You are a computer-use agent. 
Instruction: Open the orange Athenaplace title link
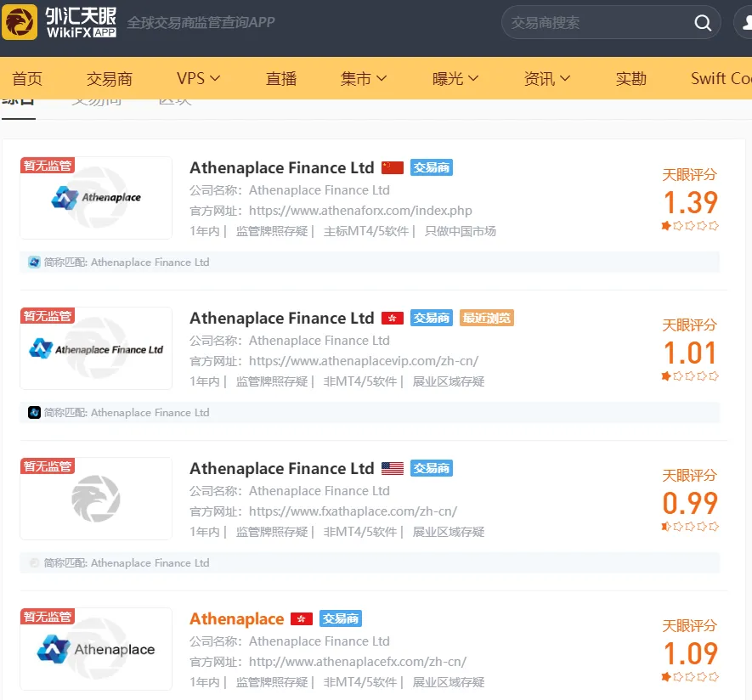[237, 619]
